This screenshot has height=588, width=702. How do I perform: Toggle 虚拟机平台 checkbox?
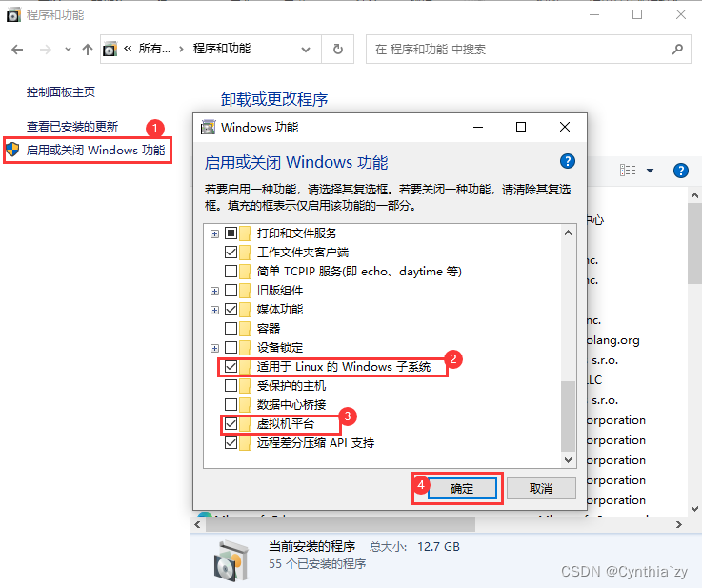(x=231, y=423)
